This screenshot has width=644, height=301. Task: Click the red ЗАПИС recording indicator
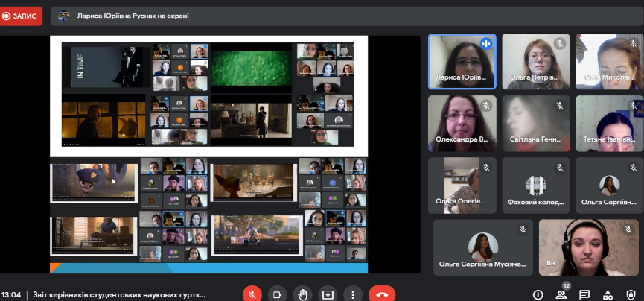[x=20, y=16]
